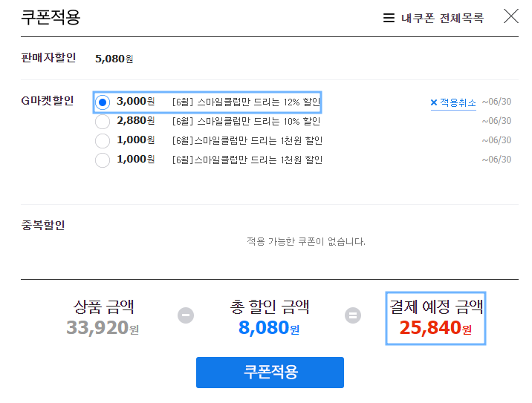This screenshot has height=403, width=532.
Task: Click the 10% 할인 coupon description
Action: 247,121
